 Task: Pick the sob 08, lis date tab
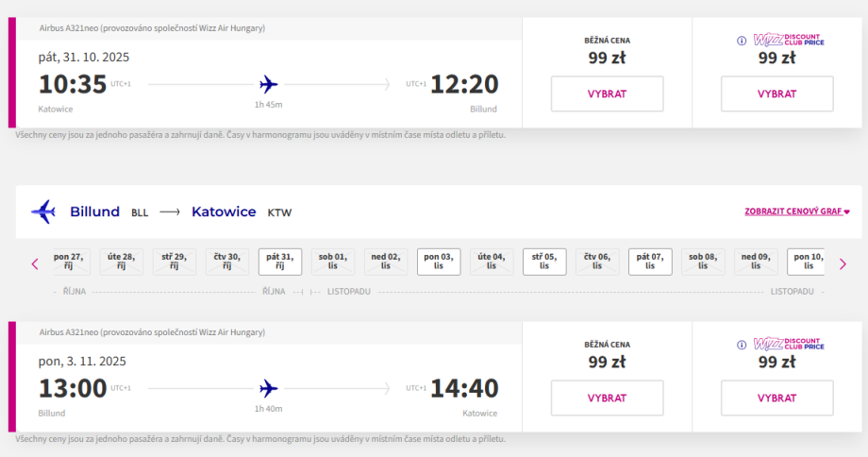click(x=703, y=262)
